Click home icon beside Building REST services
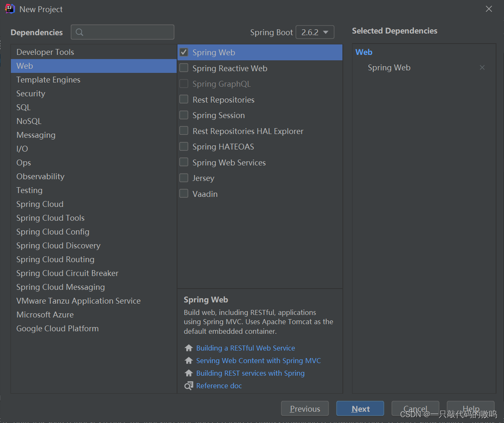 tap(189, 373)
